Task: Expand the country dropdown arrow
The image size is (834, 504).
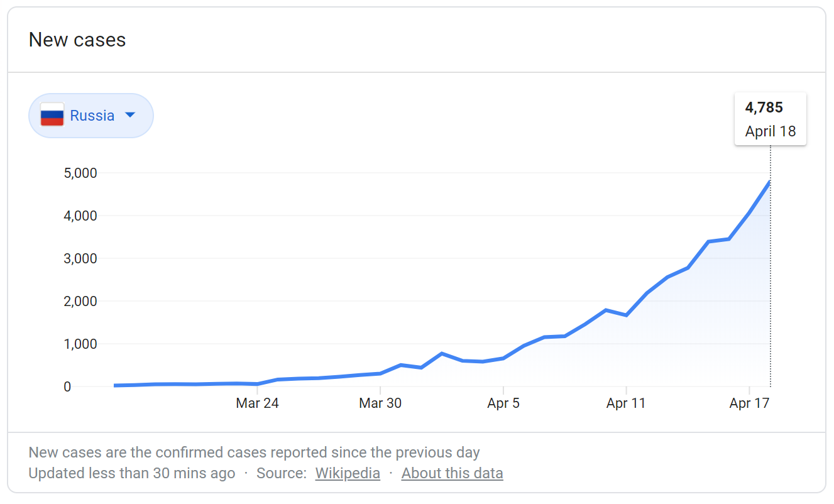Action: click(130, 115)
